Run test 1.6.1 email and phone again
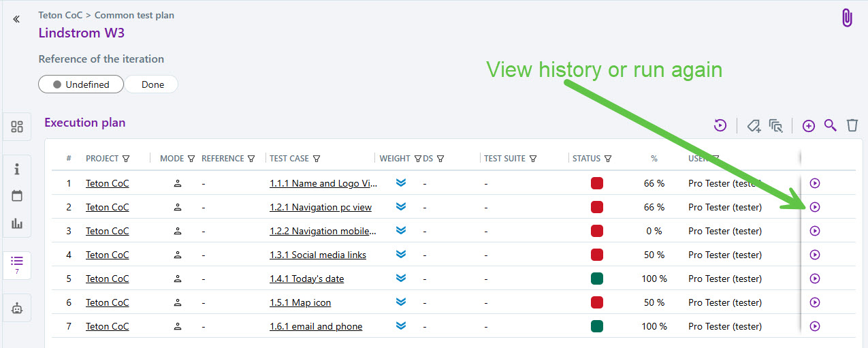Viewport: 868px width, 348px height. tap(815, 326)
